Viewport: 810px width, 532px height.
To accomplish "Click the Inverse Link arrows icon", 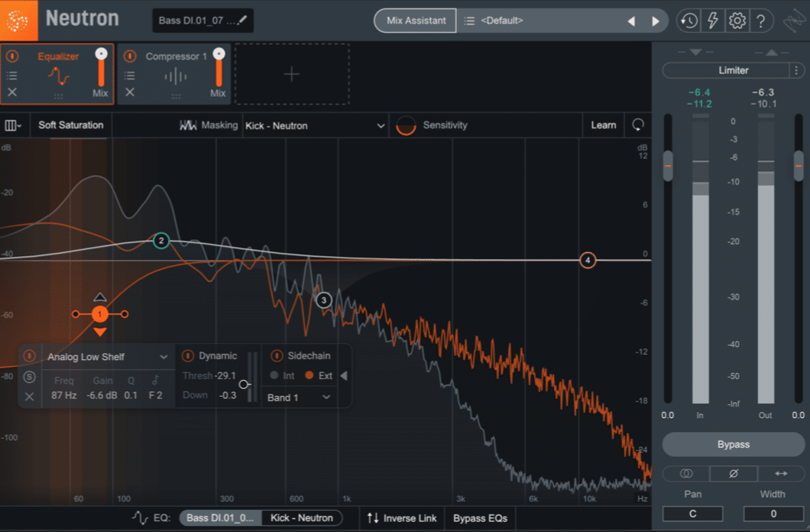I will [373, 518].
